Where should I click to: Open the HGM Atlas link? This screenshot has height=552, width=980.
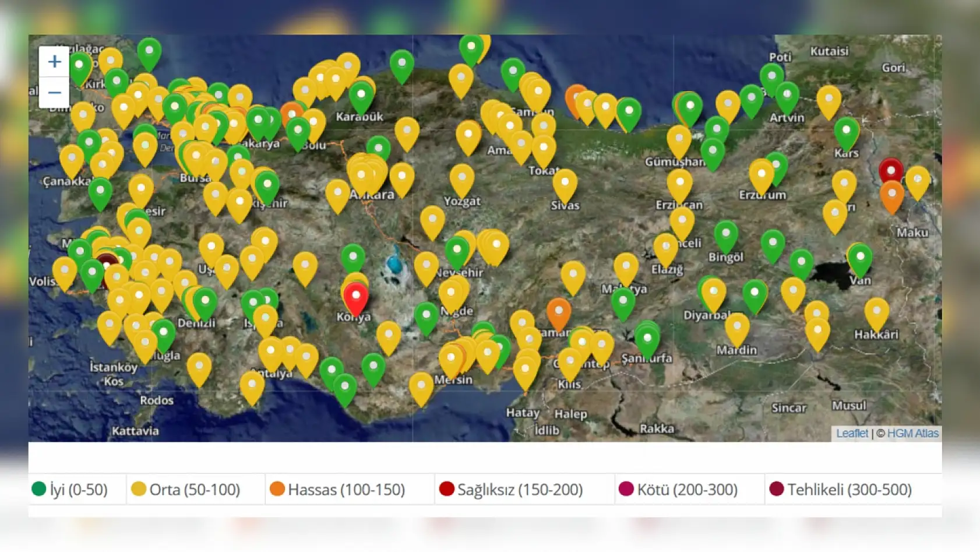[912, 433]
